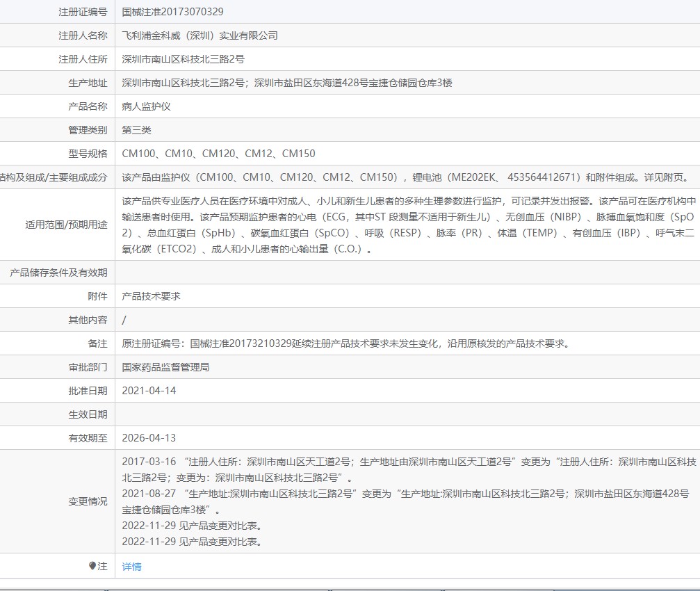Click the 变更情况 label
This screenshot has width=700, height=591.
click(88, 502)
